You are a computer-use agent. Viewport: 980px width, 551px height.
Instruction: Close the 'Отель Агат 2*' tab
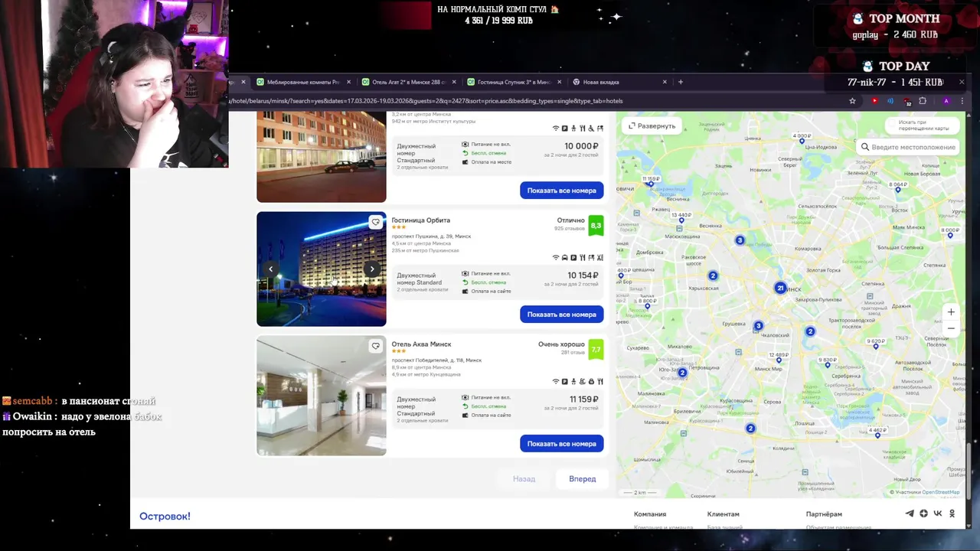454,82
